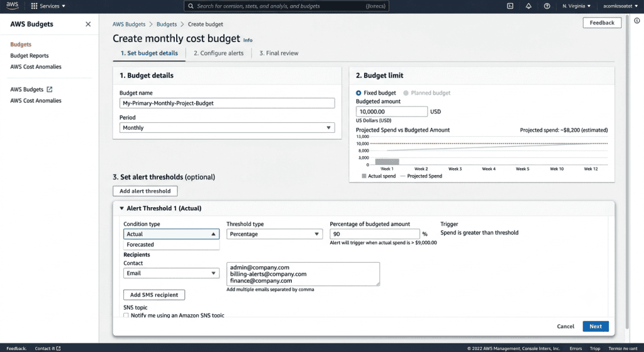
Task: Click the Contact external link icon in footer
Action: [58, 348]
